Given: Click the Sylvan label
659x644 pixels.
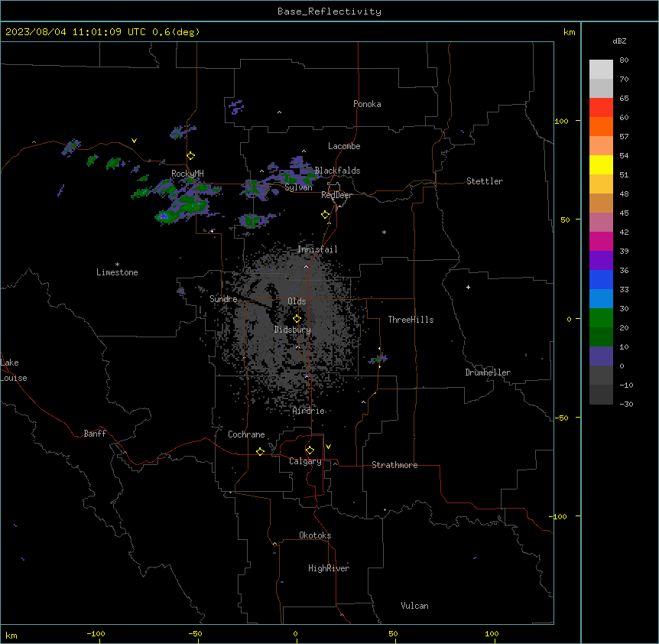Looking at the screenshot, I should (298, 187).
